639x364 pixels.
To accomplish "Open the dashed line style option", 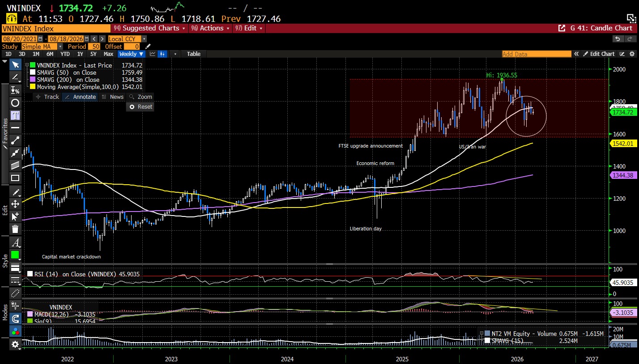I will point(15,280).
